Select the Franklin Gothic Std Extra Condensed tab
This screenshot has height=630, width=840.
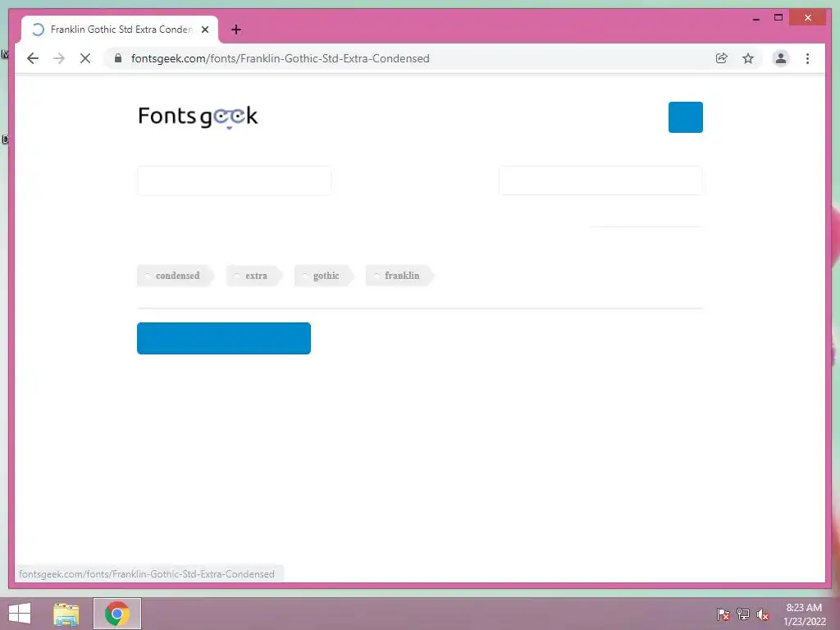click(x=120, y=30)
